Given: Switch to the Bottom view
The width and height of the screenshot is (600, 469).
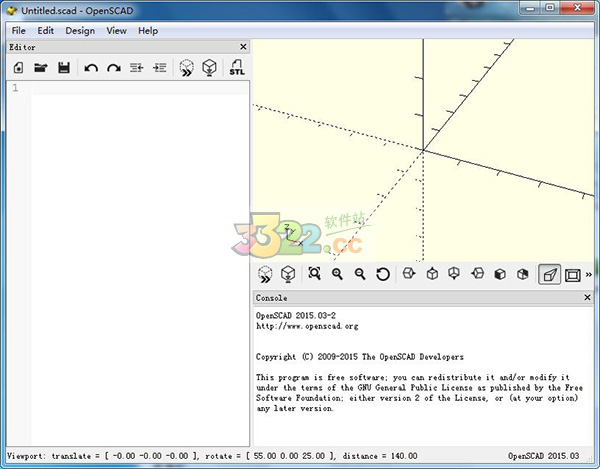Looking at the screenshot, I should [x=454, y=274].
